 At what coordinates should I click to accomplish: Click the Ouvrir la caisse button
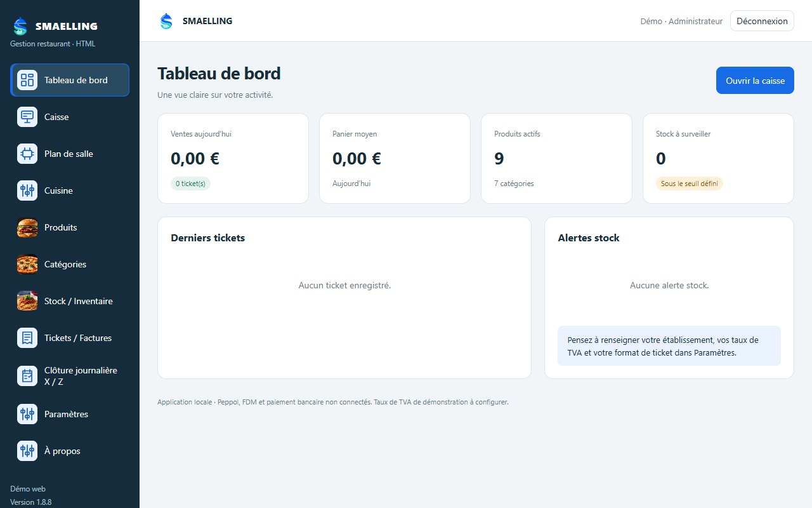click(x=755, y=81)
